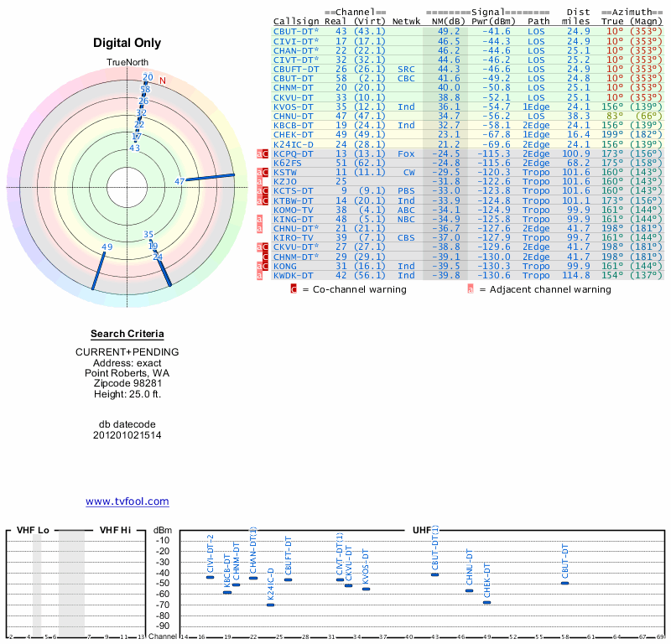Image resolution: width=671 pixels, height=644 pixels.
Task: Select the KOMO-TV callsign
Action: click(x=294, y=210)
